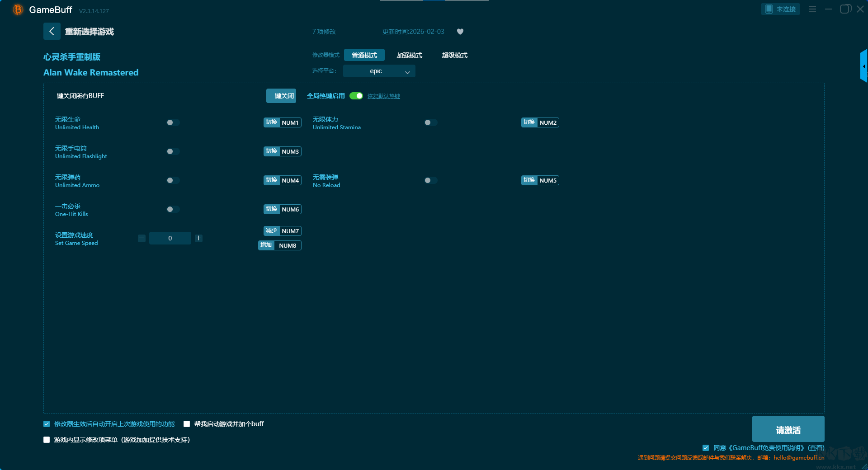Click the heart favorite icon
Screen dimensions: 868x470
coord(460,32)
